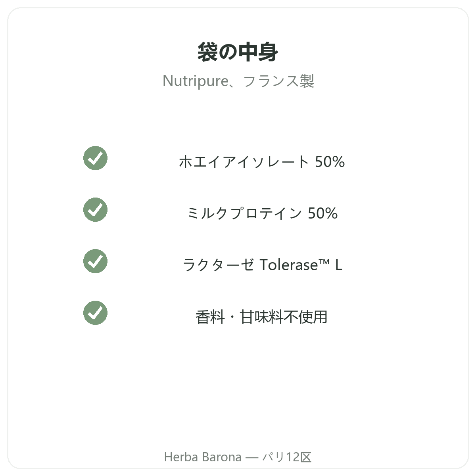476x476 pixels.
Task: Click the letter L after Tolerase™
Action: coord(338,265)
